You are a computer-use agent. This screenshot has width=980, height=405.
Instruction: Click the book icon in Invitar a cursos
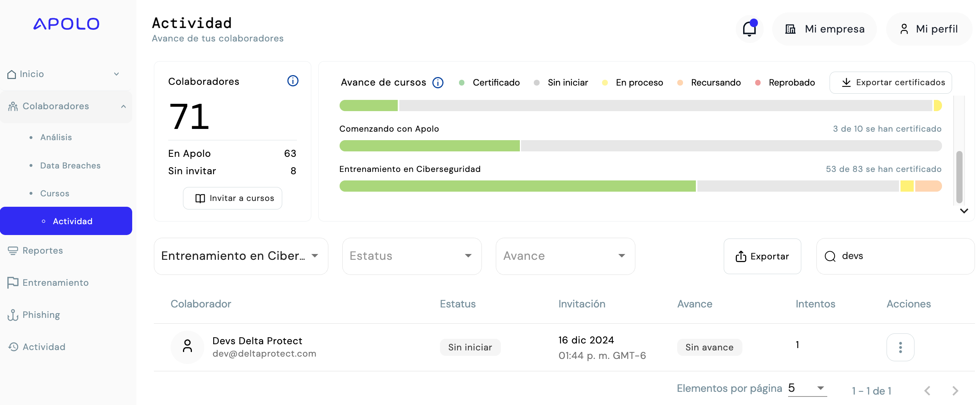tap(200, 198)
